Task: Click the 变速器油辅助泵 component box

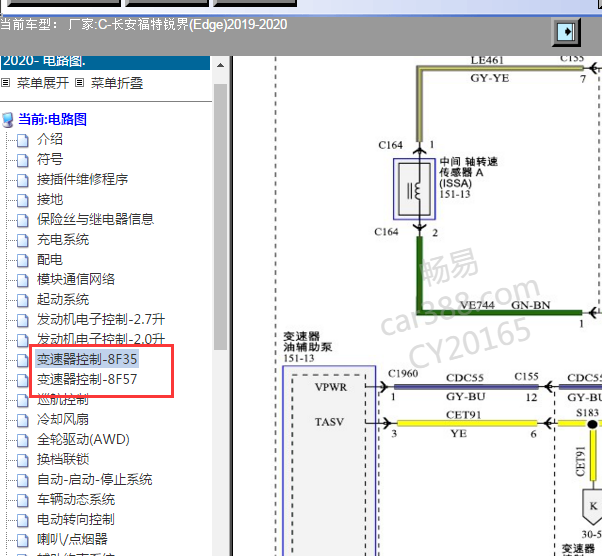Action: (x=329, y=460)
